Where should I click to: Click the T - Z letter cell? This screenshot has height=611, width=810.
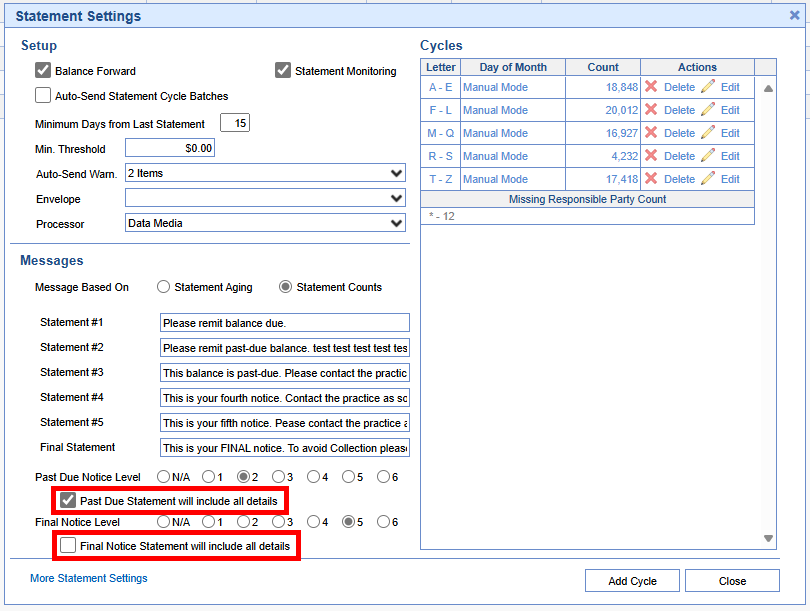[x=441, y=179]
